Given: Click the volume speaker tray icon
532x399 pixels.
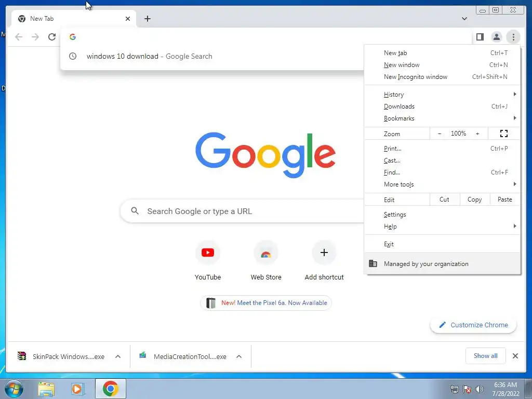Looking at the screenshot, I should click(x=480, y=389).
